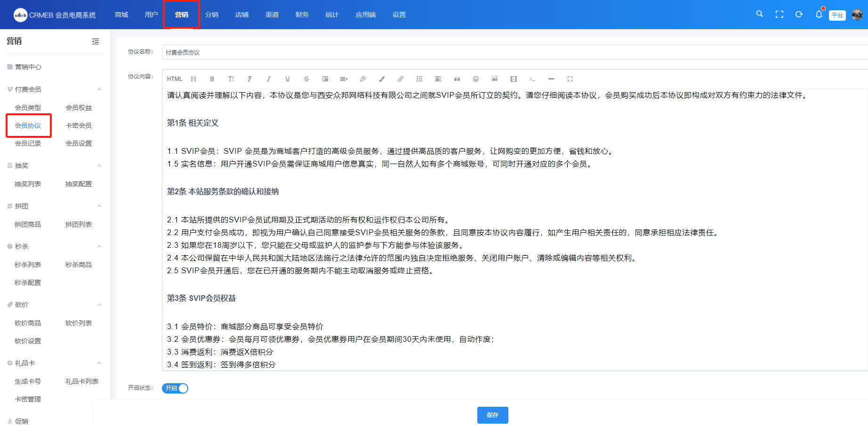Open the 商城 top menu
868x426 pixels.
point(121,15)
